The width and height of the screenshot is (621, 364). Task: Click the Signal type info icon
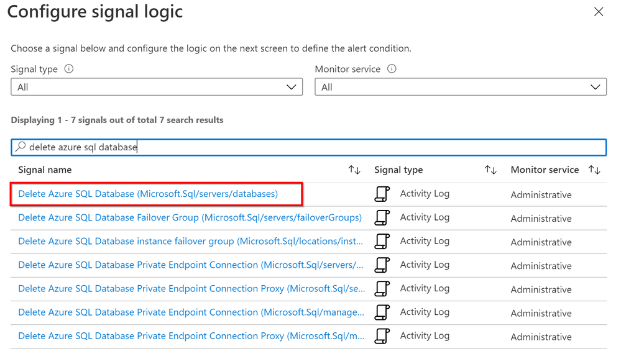69,69
